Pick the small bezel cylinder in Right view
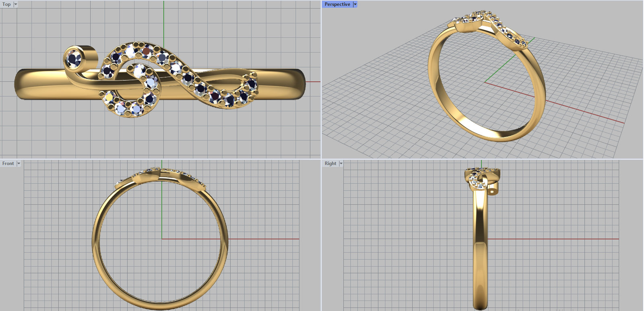 click(x=493, y=189)
